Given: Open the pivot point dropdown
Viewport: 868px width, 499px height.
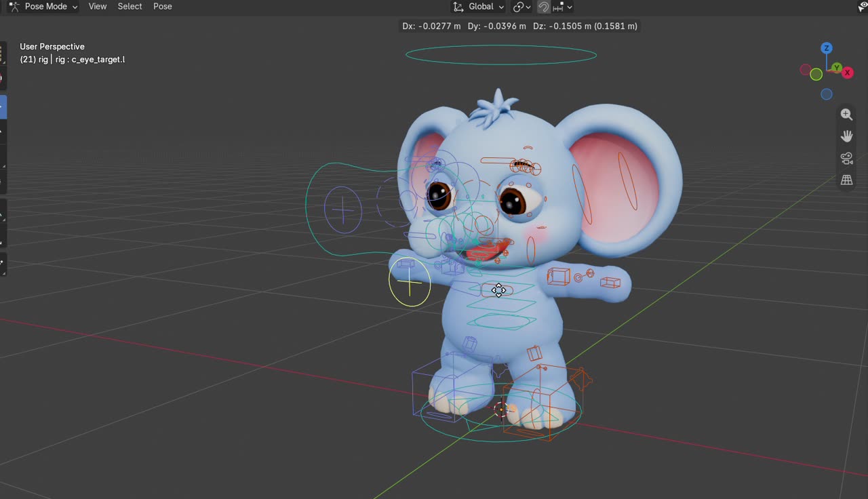Looking at the screenshot, I should tap(521, 6).
